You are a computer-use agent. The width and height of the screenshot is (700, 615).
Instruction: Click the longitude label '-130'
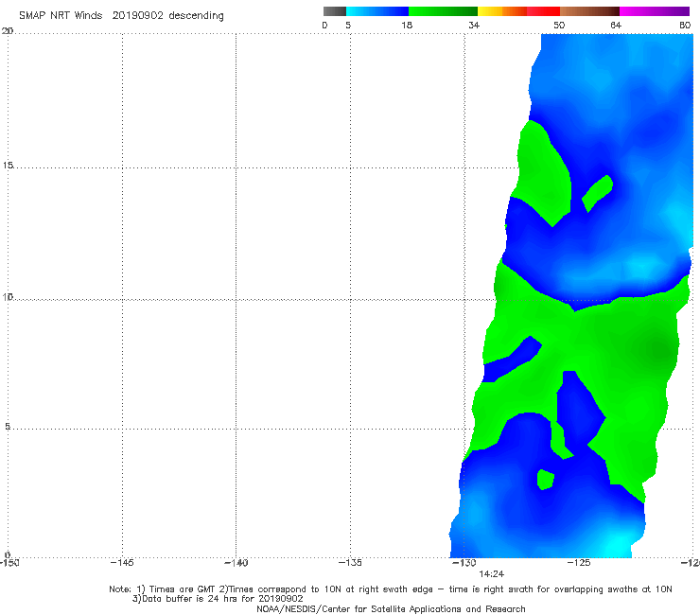(464, 563)
